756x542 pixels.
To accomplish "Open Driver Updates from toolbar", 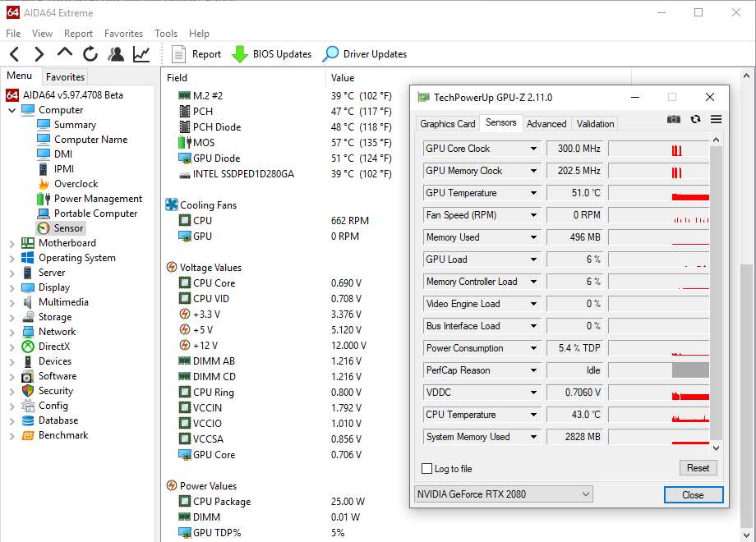I will coord(365,54).
